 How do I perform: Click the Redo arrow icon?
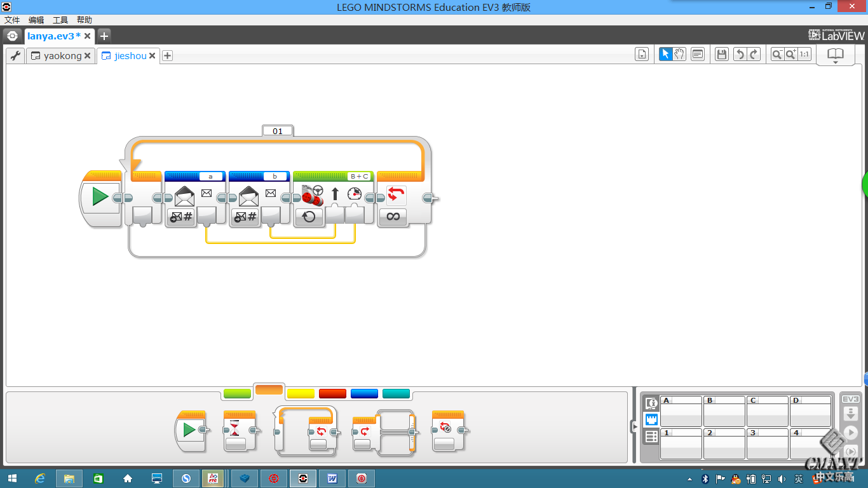tap(754, 55)
